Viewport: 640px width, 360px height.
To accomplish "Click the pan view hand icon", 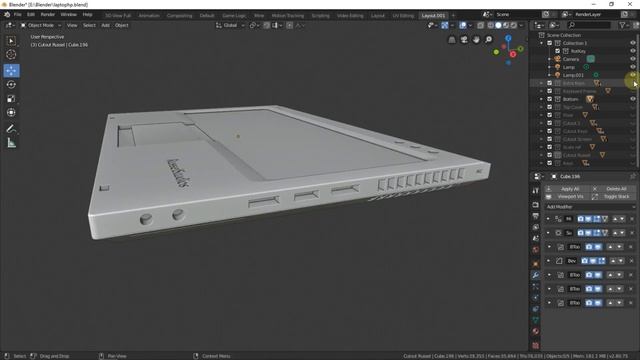I will pyautogui.click(x=476, y=40).
